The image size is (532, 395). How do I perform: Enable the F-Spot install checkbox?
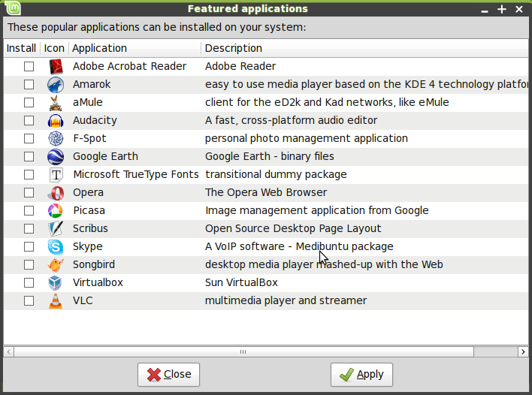click(x=29, y=138)
